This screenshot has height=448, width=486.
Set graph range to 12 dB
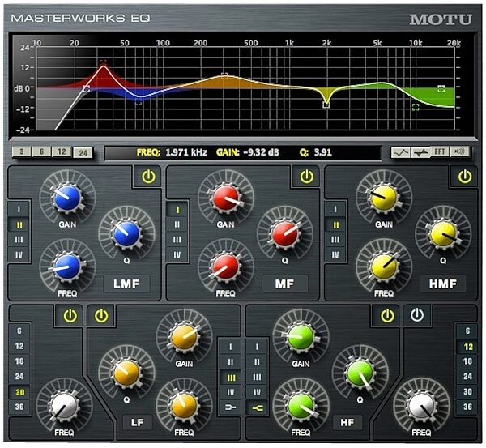(62, 152)
